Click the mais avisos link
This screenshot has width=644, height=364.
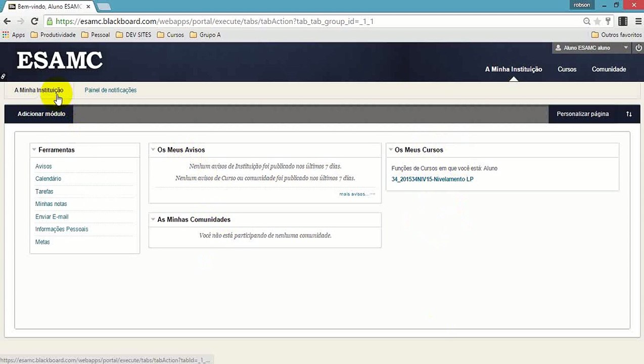coord(357,194)
